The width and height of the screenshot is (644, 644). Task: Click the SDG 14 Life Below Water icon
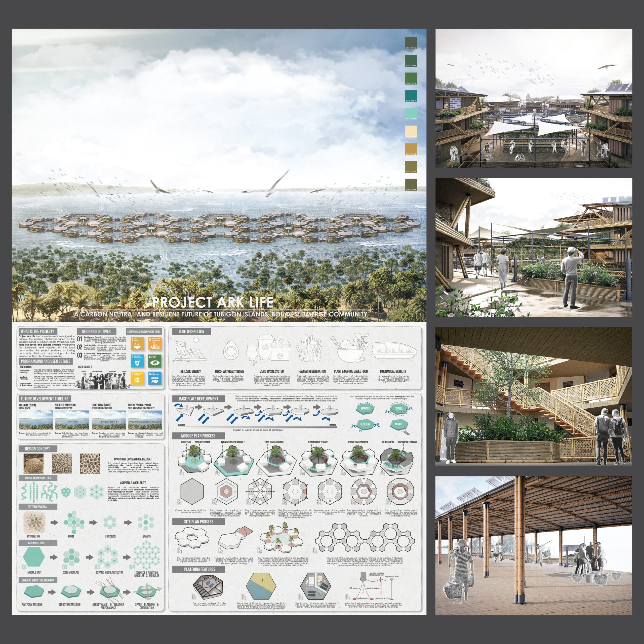pyautogui.click(x=155, y=378)
